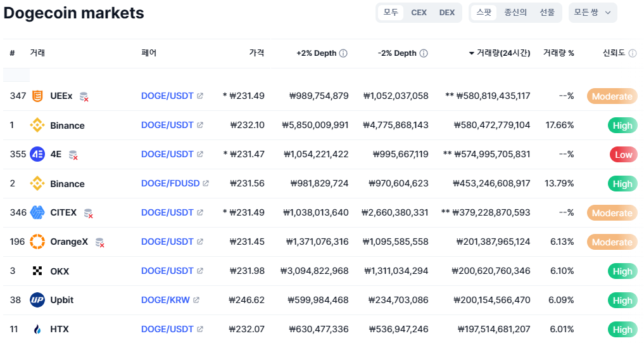Open CITEX DOGE/USDT pair link
The width and height of the screenshot is (644, 343).
pos(167,212)
